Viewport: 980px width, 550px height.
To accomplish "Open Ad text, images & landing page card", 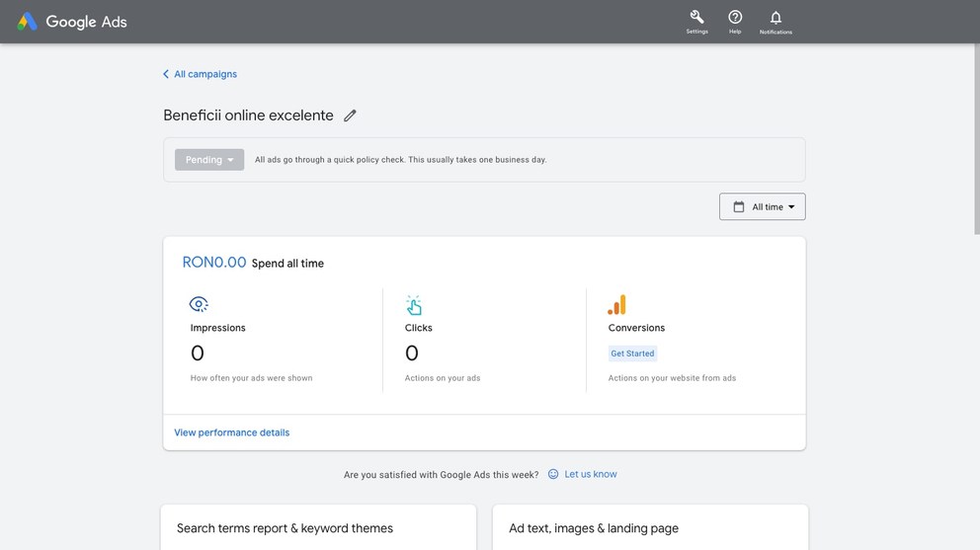I will pyautogui.click(x=650, y=527).
